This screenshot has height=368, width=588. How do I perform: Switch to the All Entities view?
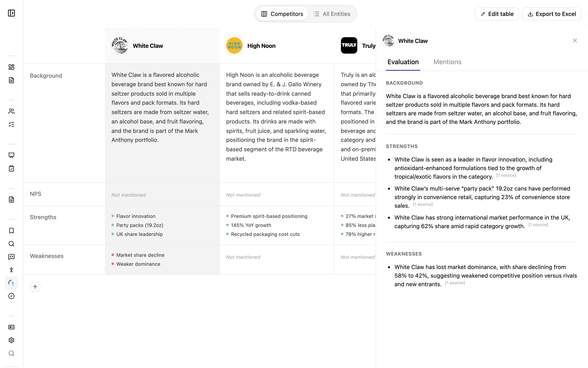tap(332, 14)
